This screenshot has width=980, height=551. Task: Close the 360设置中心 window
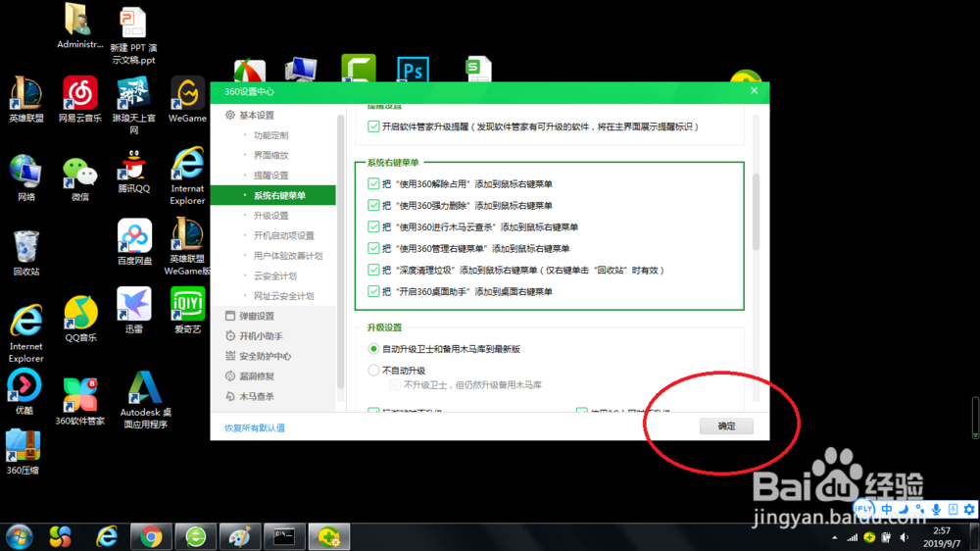click(x=755, y=90)
